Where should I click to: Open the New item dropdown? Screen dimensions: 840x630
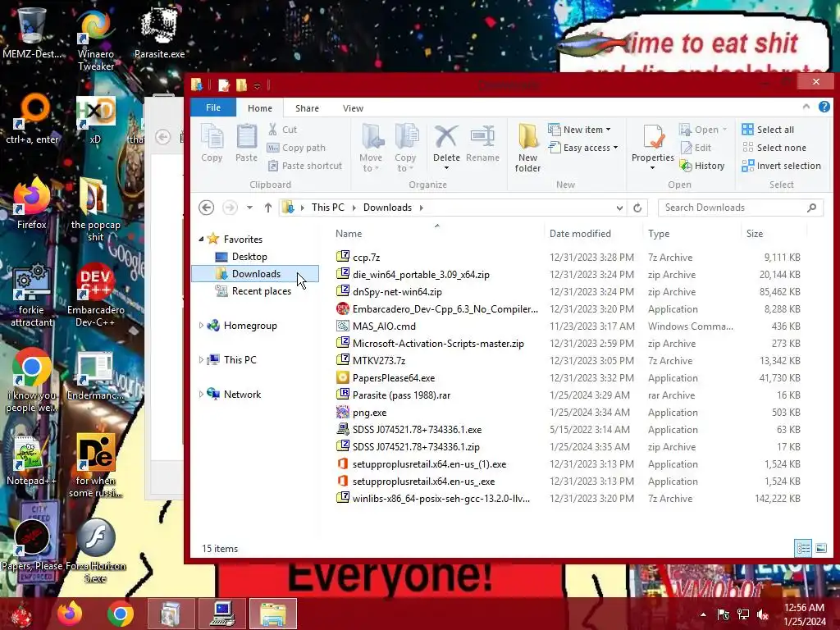coord(580,130)
